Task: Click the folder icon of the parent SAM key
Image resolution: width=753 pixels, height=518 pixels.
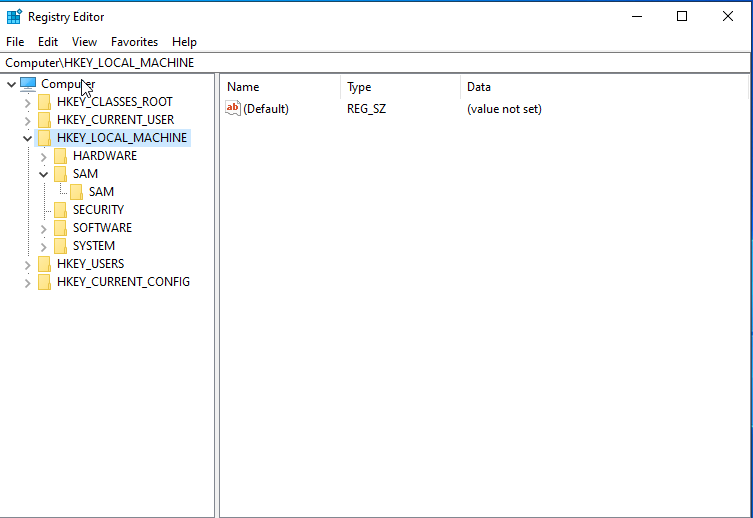Action: tap(61, 174)
